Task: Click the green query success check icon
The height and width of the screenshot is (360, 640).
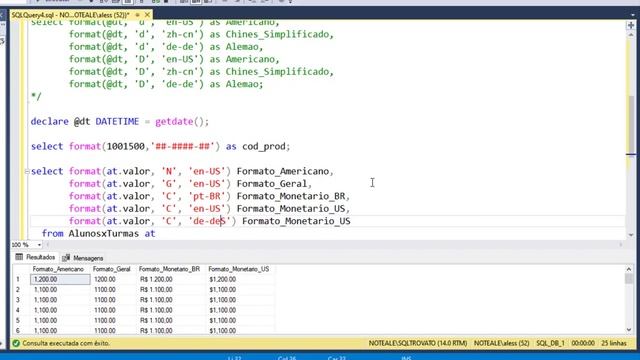Action: tap(16, 343)
